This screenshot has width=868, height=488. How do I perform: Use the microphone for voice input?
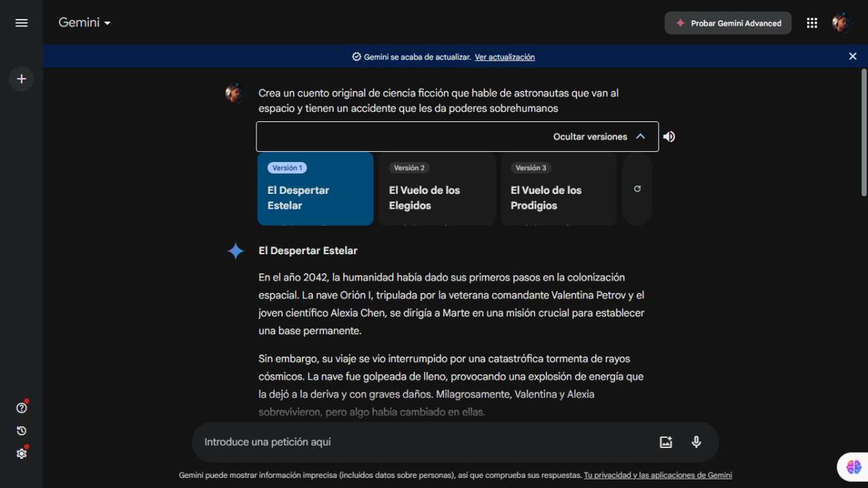(696, 442)
